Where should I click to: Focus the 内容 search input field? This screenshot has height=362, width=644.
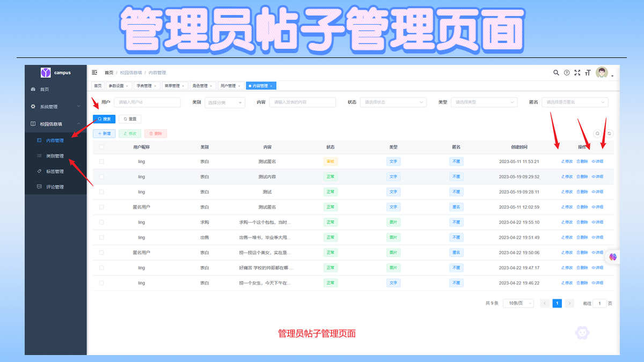click(x=302, y=102)
